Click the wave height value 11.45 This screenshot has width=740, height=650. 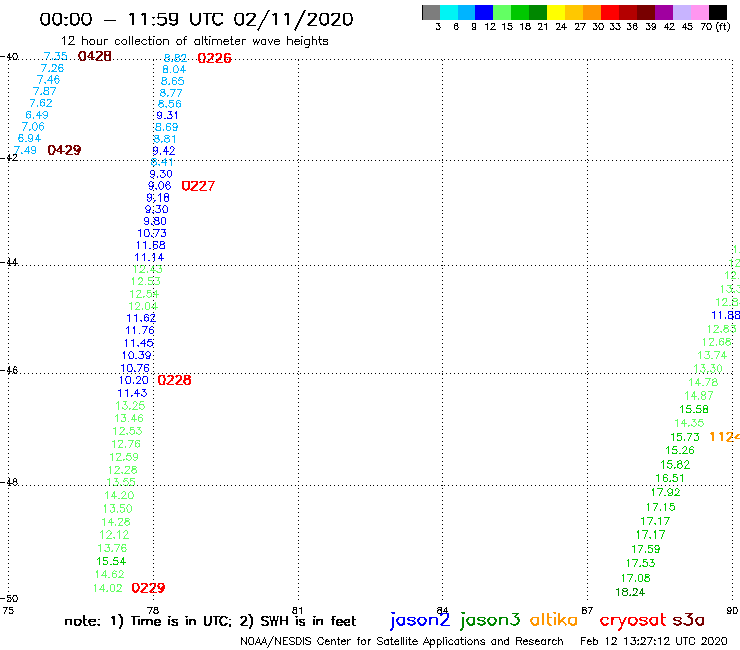[139, 343]
